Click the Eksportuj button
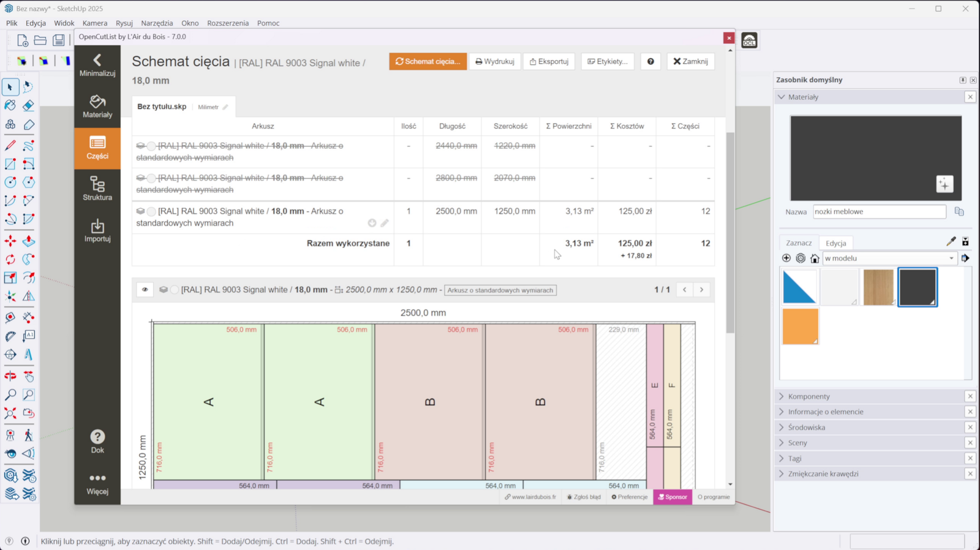The image size is (980, 550). point(549,61)
